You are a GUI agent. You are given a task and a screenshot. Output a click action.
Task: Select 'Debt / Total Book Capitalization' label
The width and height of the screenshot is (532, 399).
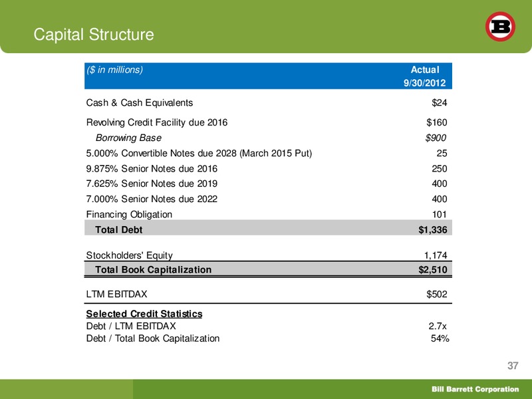click(x=153, y=338)
